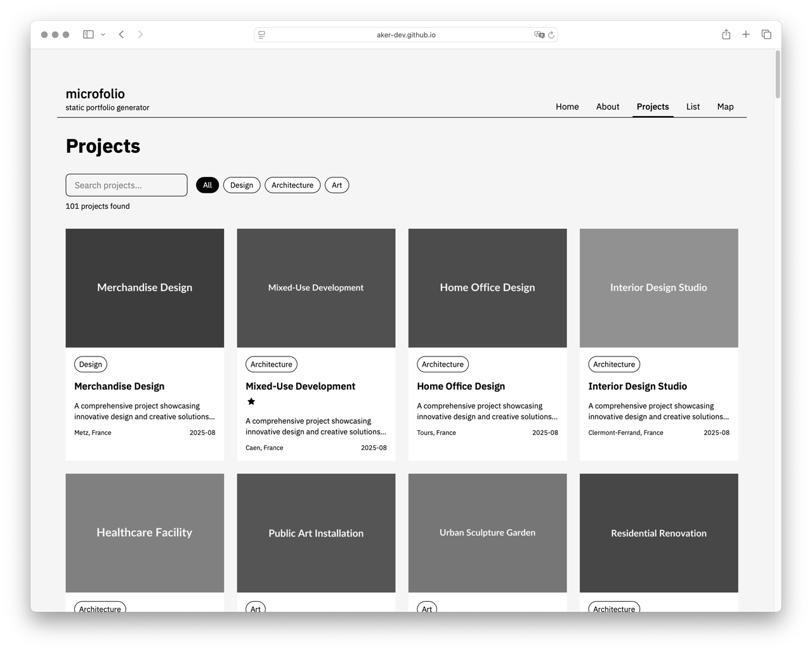Image resolution: width=812 pixels, height=652 pixels.
Task: Click the 'Clermont-Ferrand, France' location text
Action: click(x=625, y=433)
